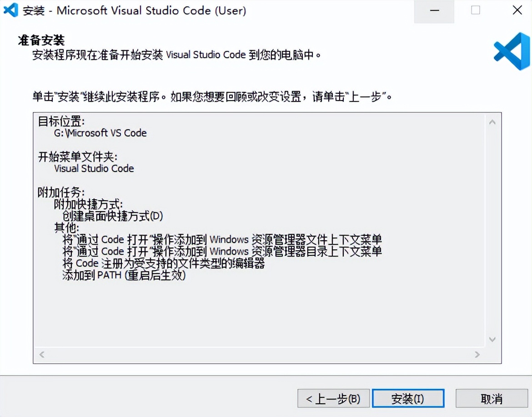Screen dimensions: 532x417
Task: Click the summary box scroll up arrow
Action: point(492,122)
